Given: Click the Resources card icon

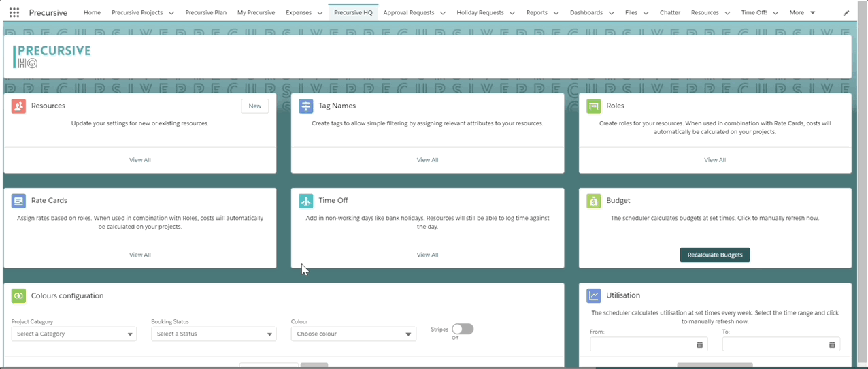Looking at the screenshot, I should (x=19, y=106).
